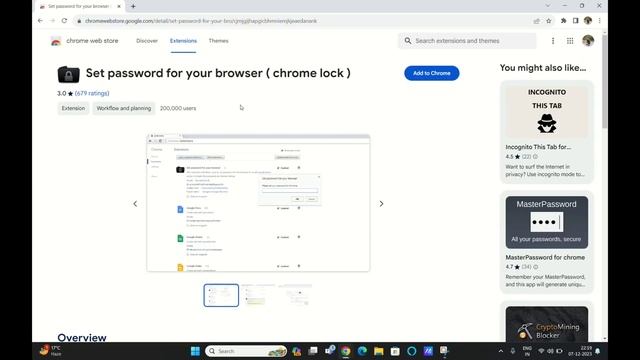Viewport: 640px width, 360px height.
Task: Select the third screenshot thumbnail
Action: coord(295,295)
